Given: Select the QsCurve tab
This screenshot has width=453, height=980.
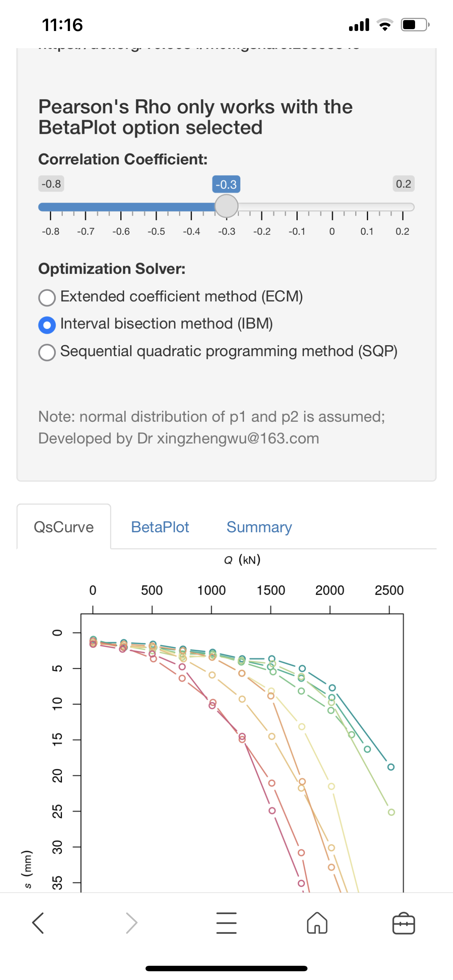Looking at the screenshot, I should point(63,527).
